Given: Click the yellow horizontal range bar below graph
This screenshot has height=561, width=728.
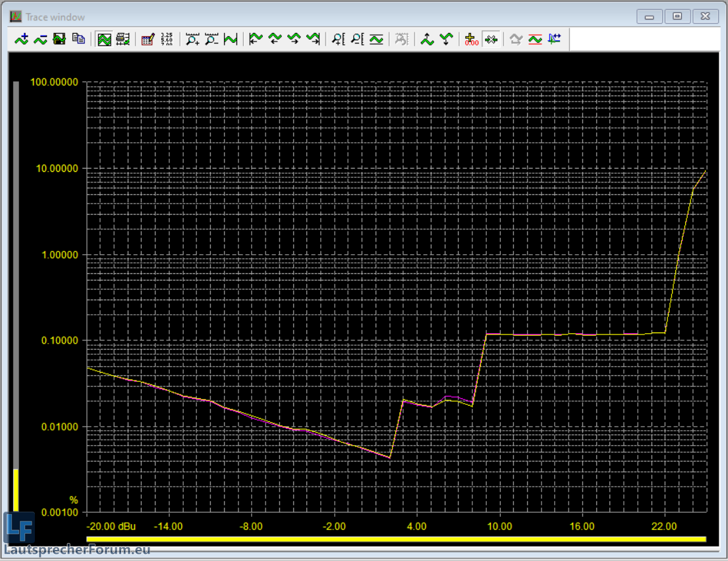Looking at the screenshot, I should [397, 539].
